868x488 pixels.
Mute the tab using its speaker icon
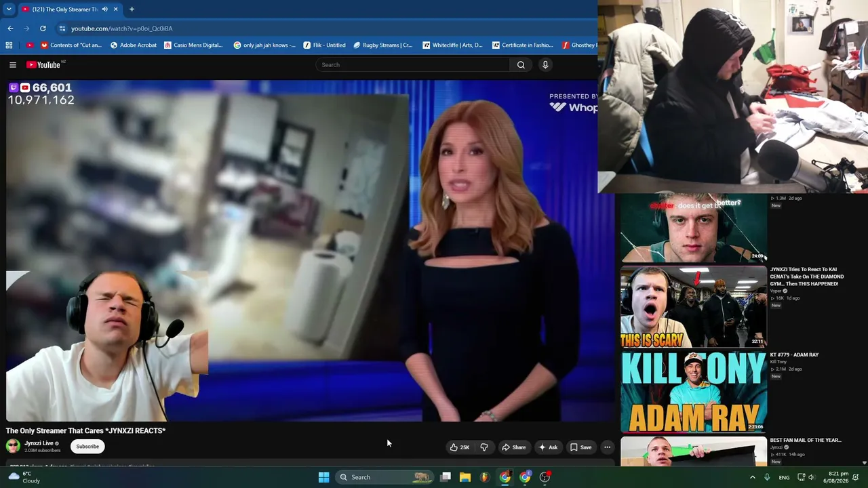click(105, 9)
